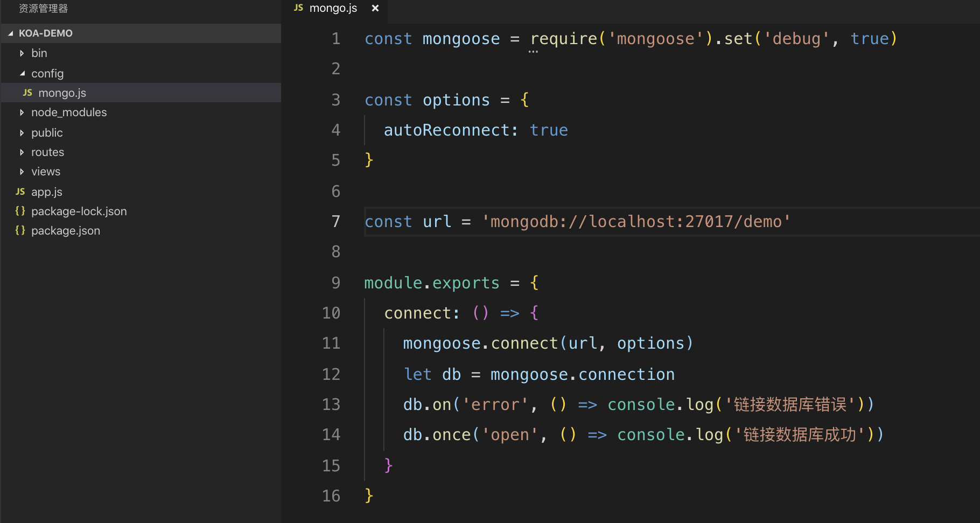
Task: Expand the node_modules folder arrow
Action: point(22,112)
